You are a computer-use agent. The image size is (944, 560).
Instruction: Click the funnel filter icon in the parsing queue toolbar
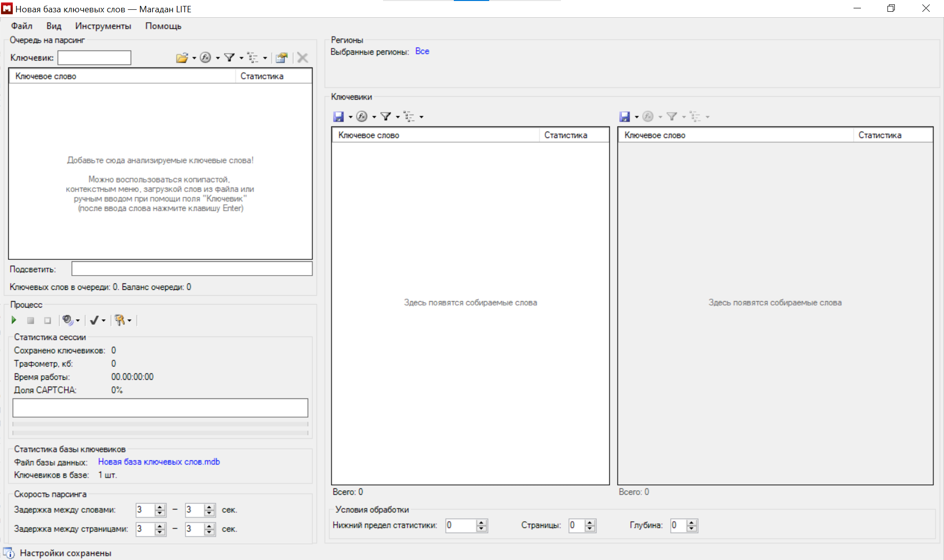(229, 58)
